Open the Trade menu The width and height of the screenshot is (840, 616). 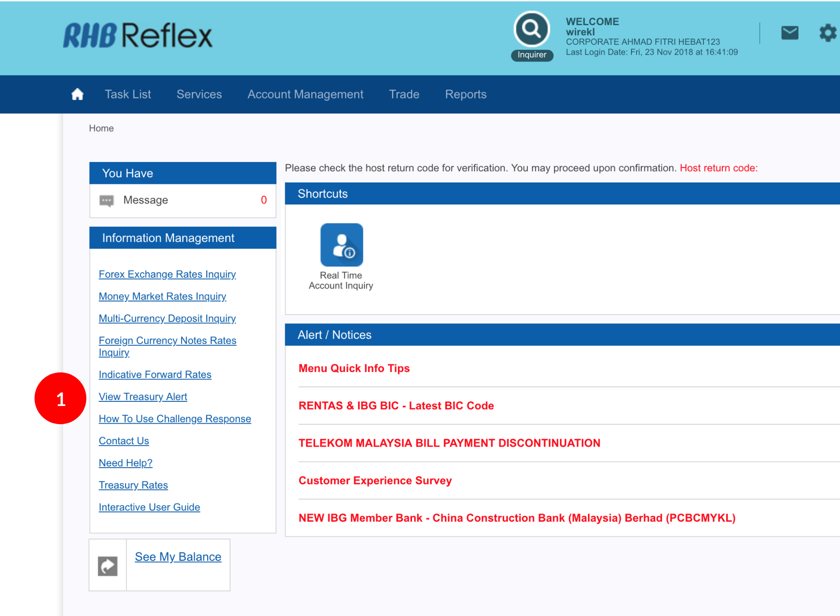point(404,94)
